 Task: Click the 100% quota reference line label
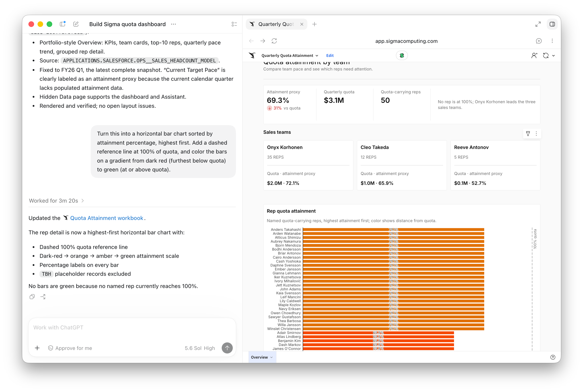pos(535,239)
